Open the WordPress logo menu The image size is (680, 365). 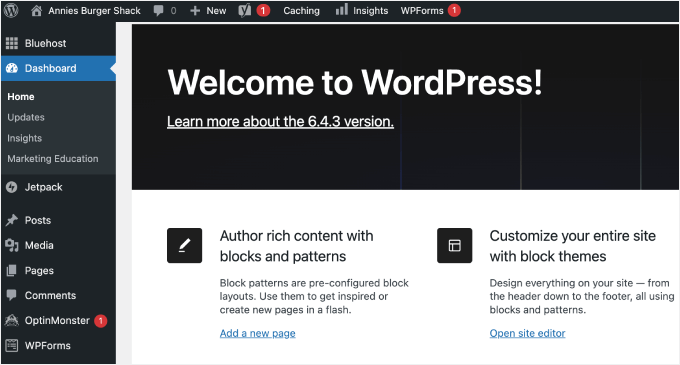pyautogui.click(x=11, y=10)
